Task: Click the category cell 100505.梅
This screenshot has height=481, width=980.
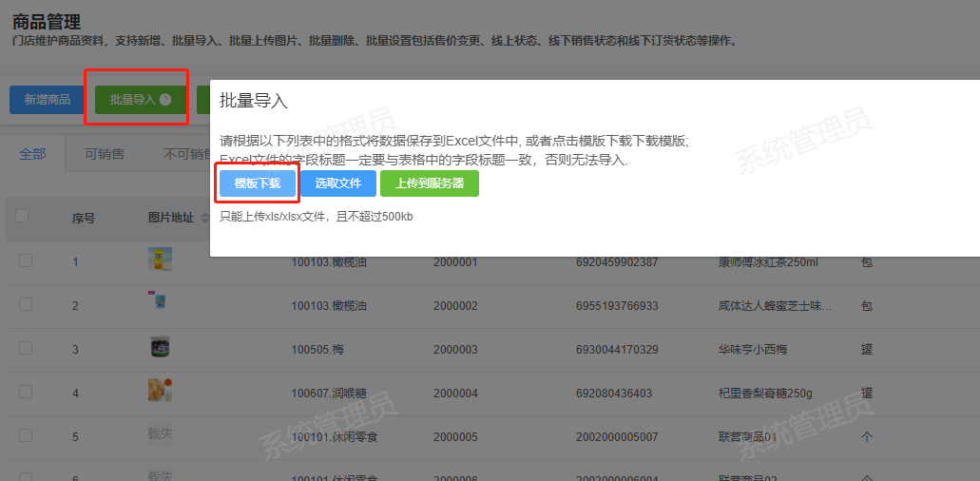Action: pos(318,349)
